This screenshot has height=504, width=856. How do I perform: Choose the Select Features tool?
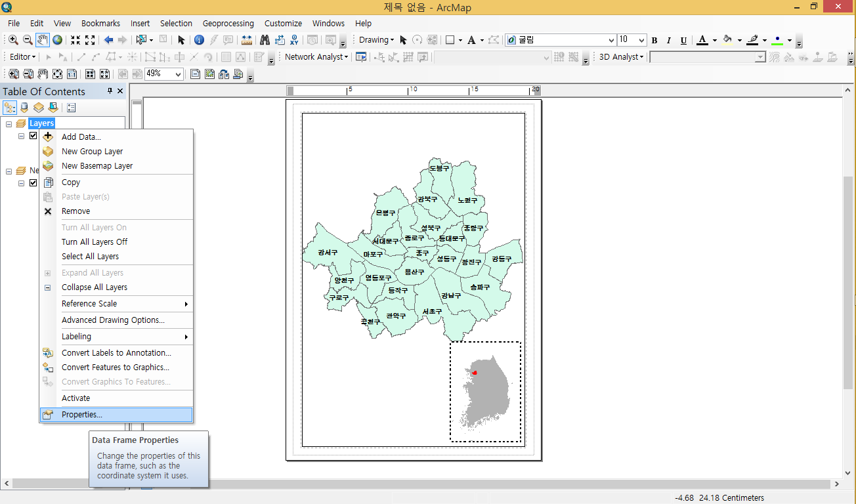coord(141,40)
